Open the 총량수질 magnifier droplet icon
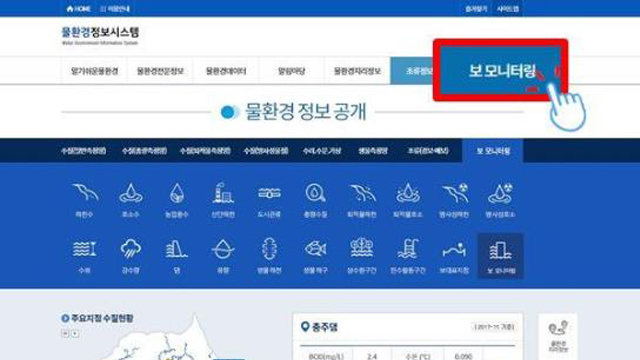 [315, 200]
